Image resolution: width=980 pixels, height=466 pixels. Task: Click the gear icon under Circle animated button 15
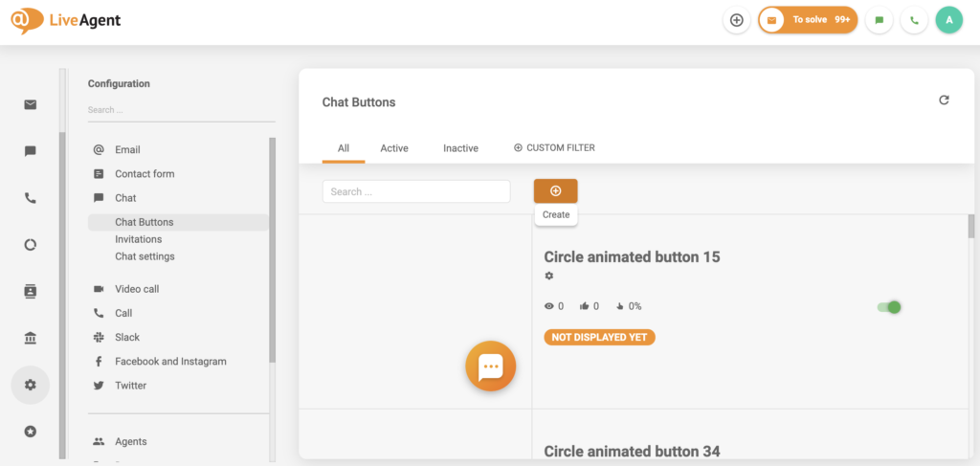tap(549, 276)
